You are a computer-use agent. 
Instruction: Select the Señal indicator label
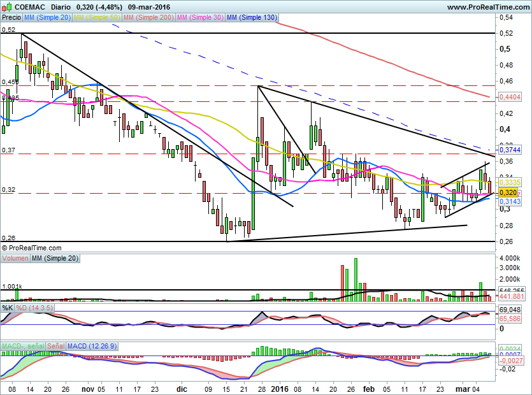tap(54, 346)
